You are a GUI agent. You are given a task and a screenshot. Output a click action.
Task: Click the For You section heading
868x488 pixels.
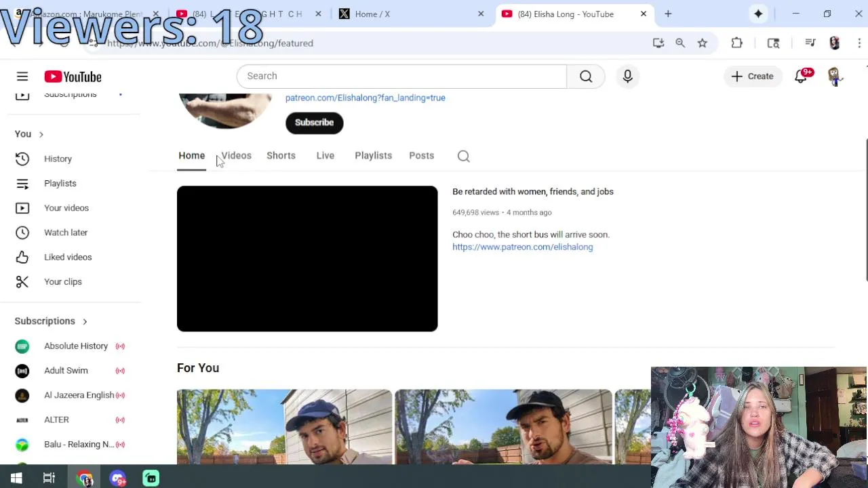198,368
